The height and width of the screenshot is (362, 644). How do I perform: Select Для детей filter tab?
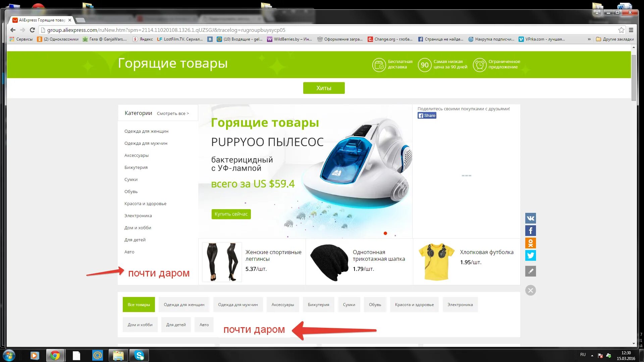(x=176, y=324)
